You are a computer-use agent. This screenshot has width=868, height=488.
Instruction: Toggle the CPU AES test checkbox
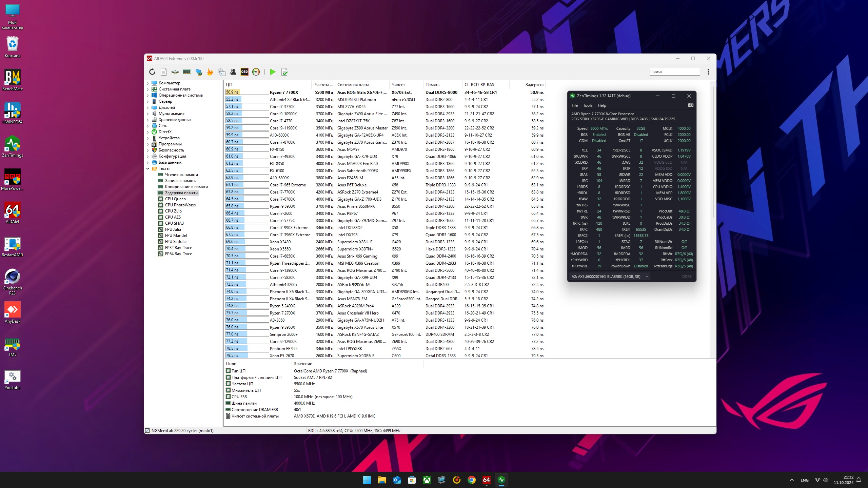click(161, 217)
